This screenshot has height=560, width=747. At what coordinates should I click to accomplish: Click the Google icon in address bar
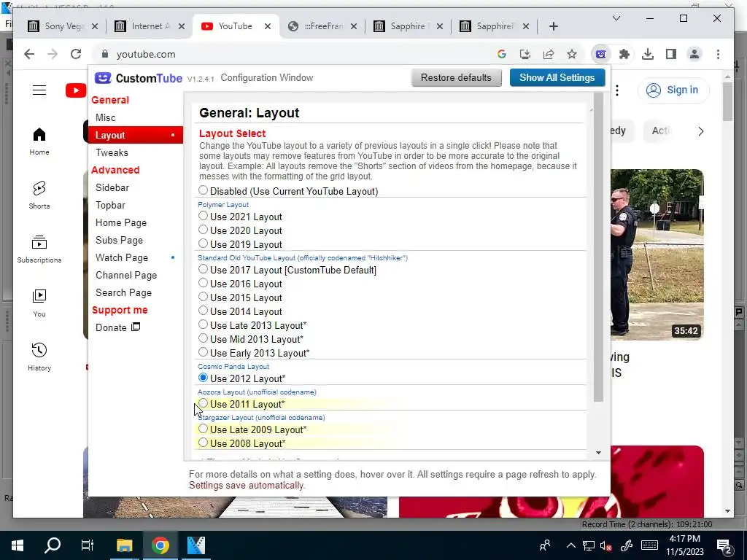pyautogui.click(x=502, y=54)
